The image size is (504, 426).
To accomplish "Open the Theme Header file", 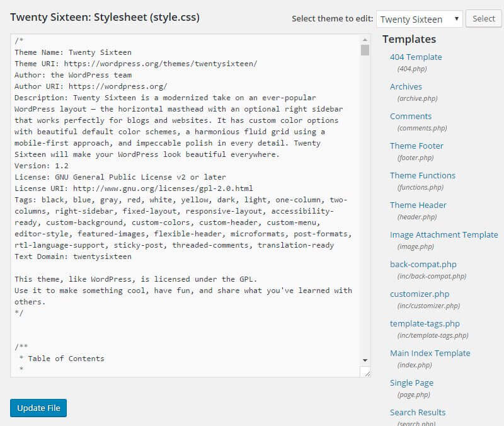I will coord(418,205).
